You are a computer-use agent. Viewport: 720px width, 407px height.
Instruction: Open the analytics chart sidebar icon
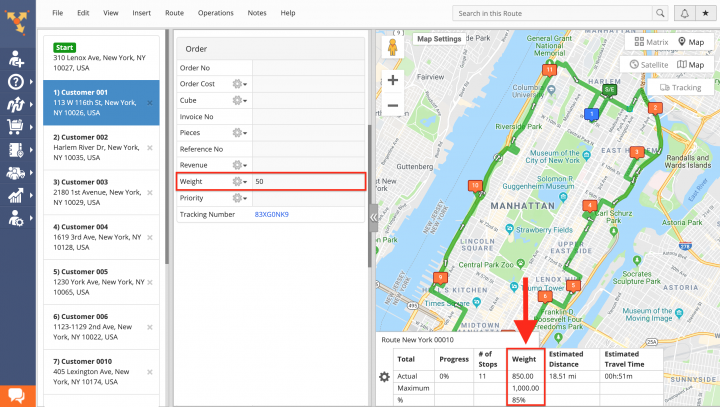pos(16,195)
